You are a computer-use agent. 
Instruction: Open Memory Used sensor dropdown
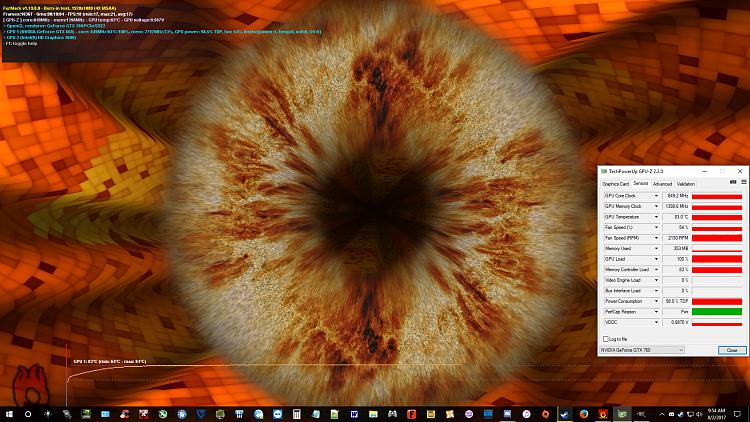tap(656, 248)
